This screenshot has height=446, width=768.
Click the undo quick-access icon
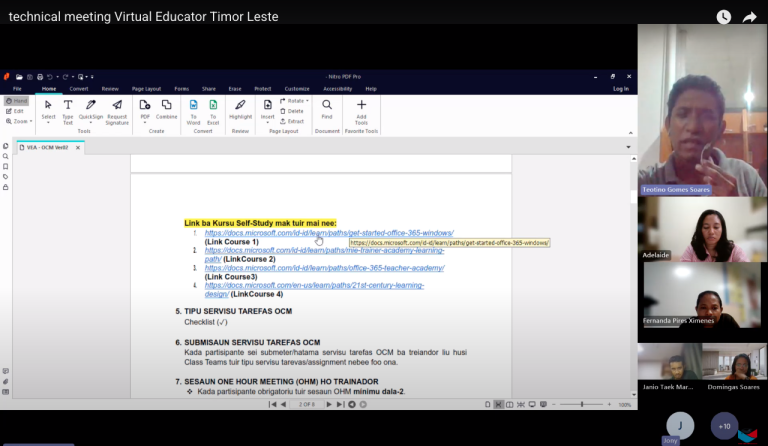click(x=49, y=77)
